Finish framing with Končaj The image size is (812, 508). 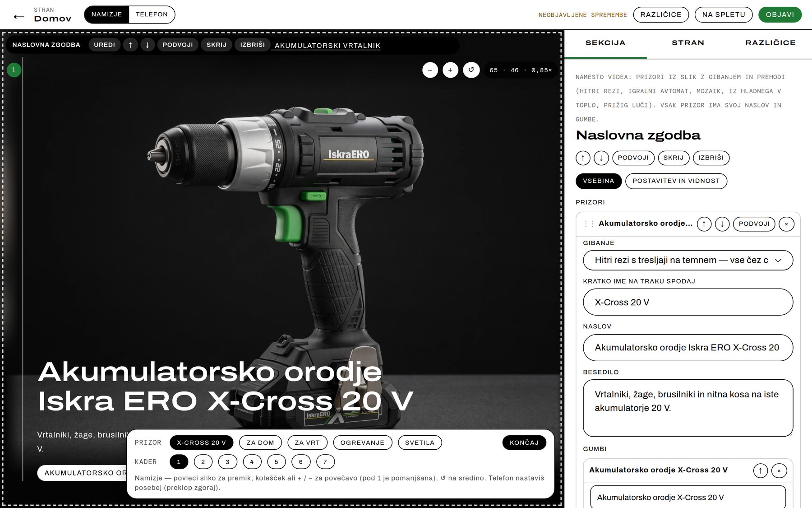pos(524,443)
